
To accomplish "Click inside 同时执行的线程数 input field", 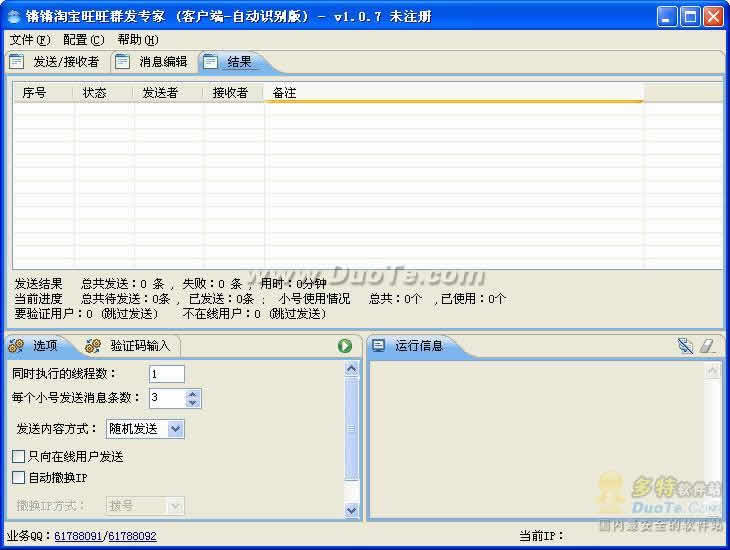I will (x=167, y=374).
